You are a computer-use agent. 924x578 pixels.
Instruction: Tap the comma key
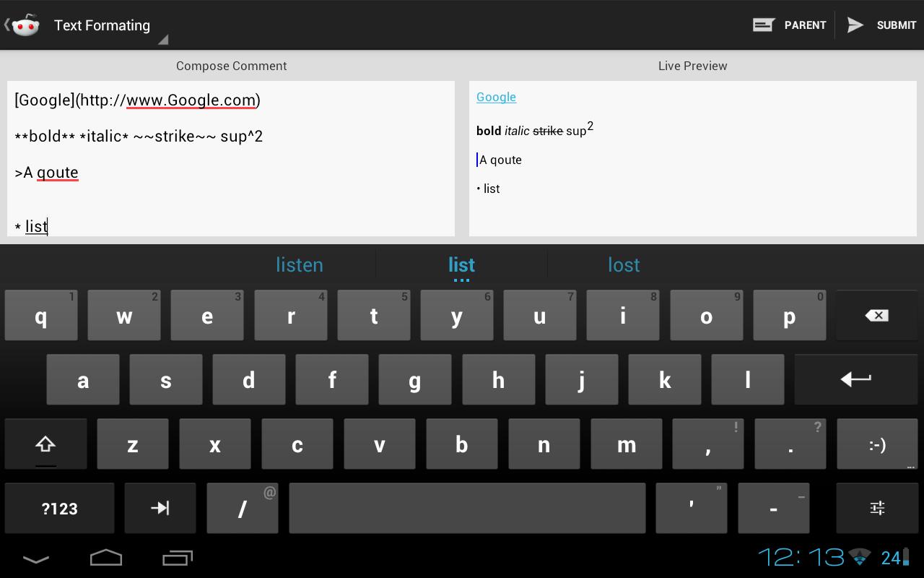click(708, 444)
